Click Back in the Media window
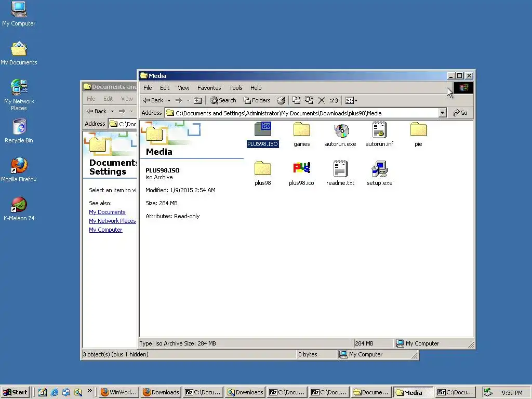The height and width of the screenshot is (399, 532). click(x=153, y=100)
